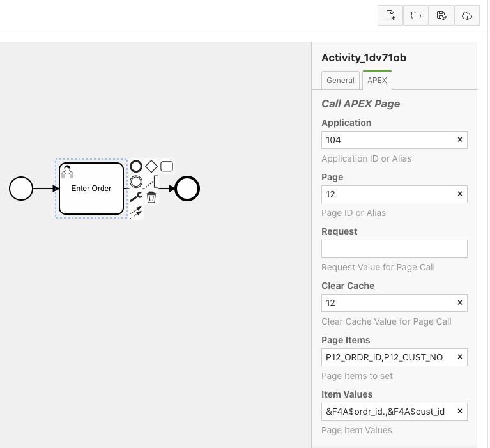
Task: Delete Enter Order task with trash icon
Action: [x=151, y=197]
